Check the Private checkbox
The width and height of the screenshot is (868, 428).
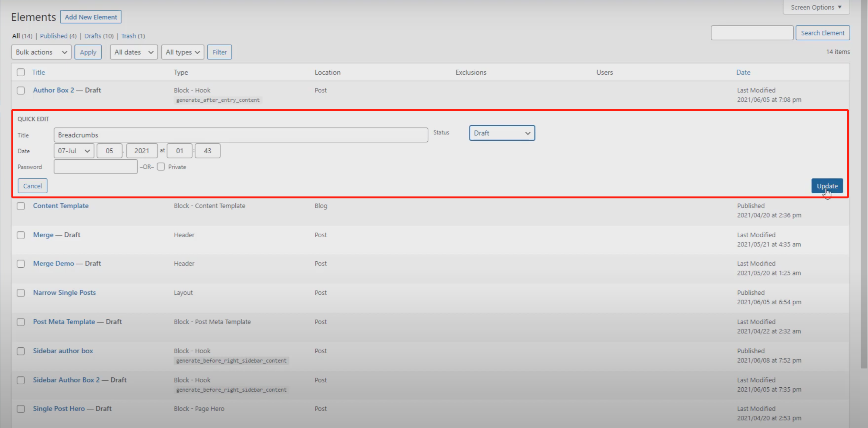tap(161, 167)
